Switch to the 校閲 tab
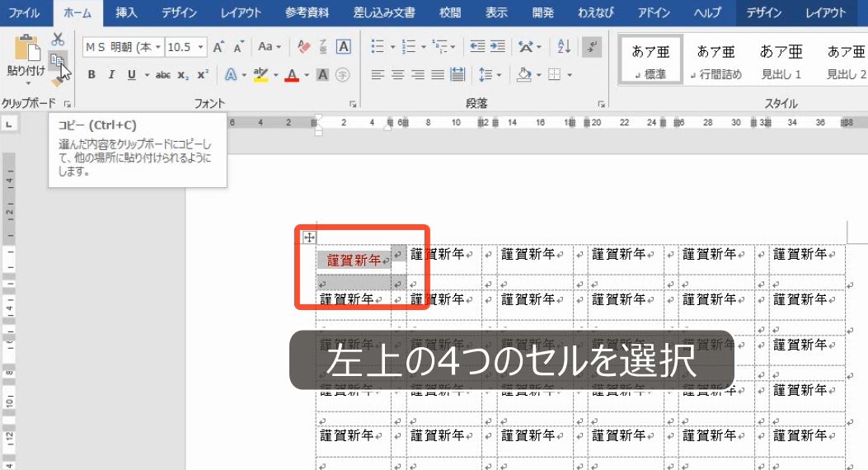Viewport: 868px width, 470px height. 450,12
